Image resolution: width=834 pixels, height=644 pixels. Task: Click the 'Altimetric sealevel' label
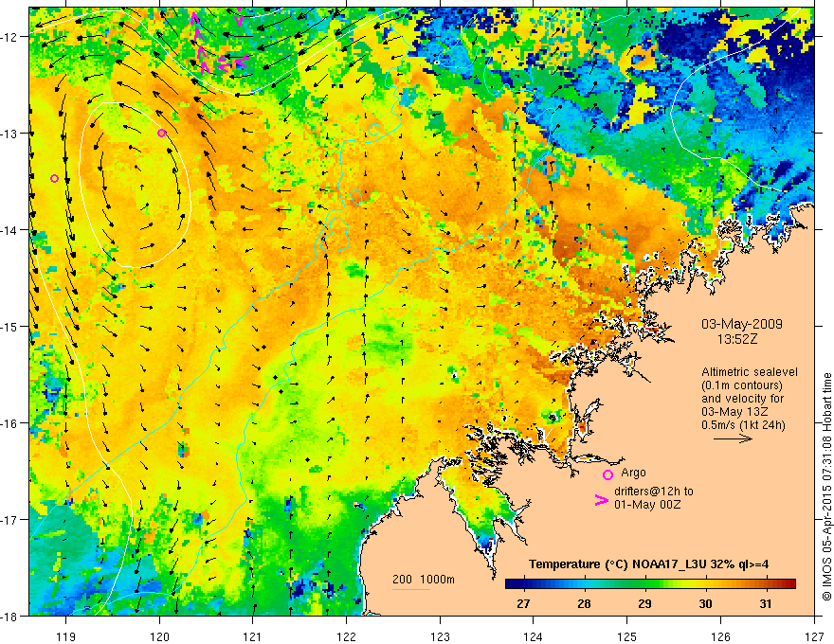pos(750,372)
